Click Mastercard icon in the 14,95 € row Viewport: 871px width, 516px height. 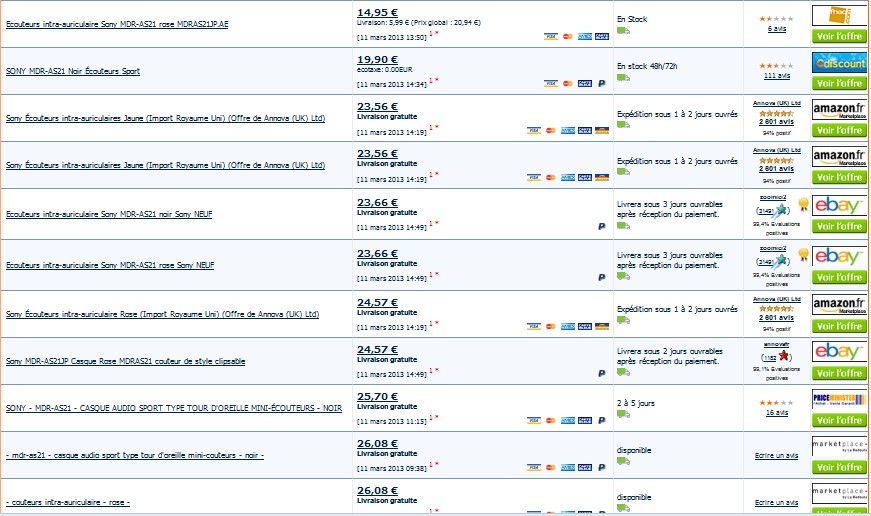(x=568, y=37)
